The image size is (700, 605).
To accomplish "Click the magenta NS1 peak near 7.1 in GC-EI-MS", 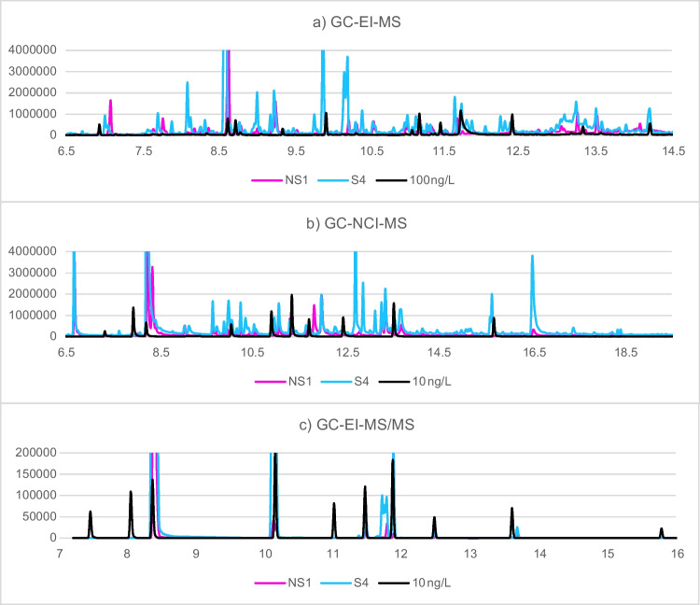I will [110, 116].
